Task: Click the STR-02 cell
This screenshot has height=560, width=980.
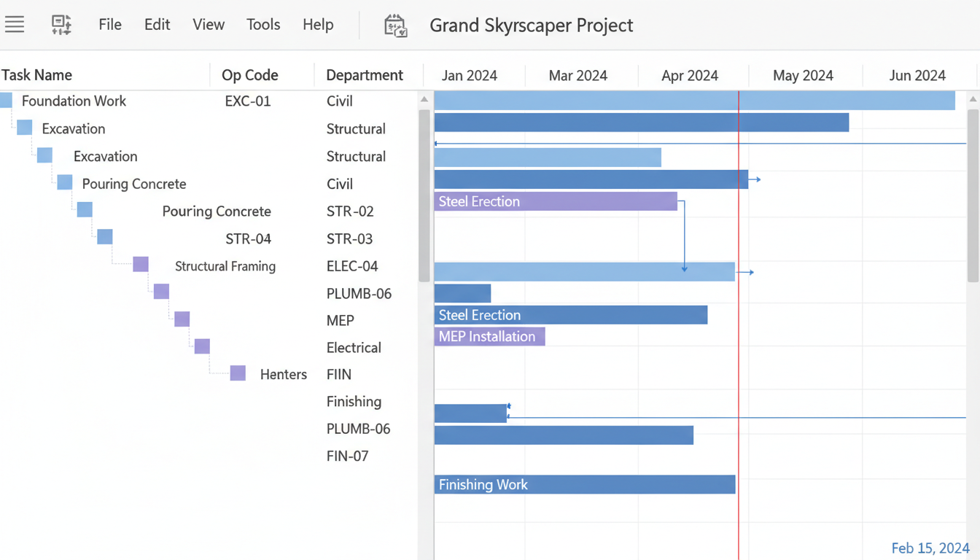Action: pyautogui.click(x=350, y=211)
